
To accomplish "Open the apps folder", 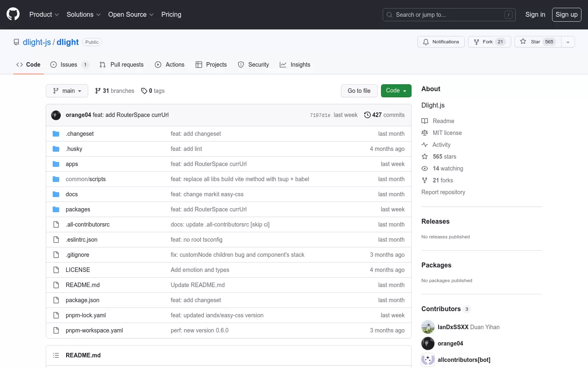I will coord(72,164).
